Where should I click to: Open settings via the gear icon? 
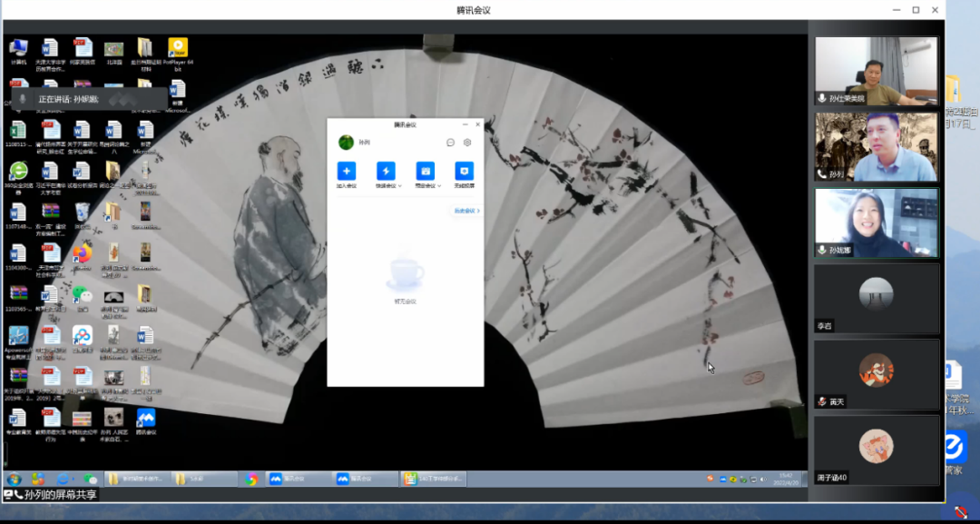click(467, 143)
